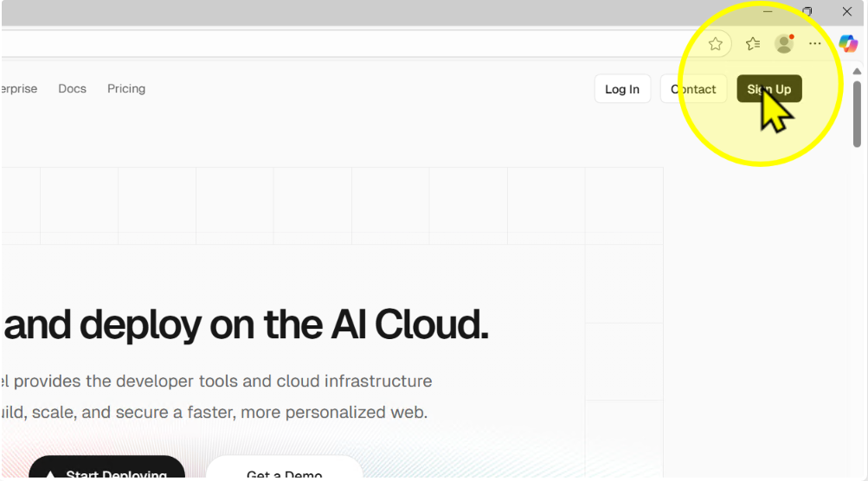Click the scrollbar up arrow
868x481 pixels.
857,72
